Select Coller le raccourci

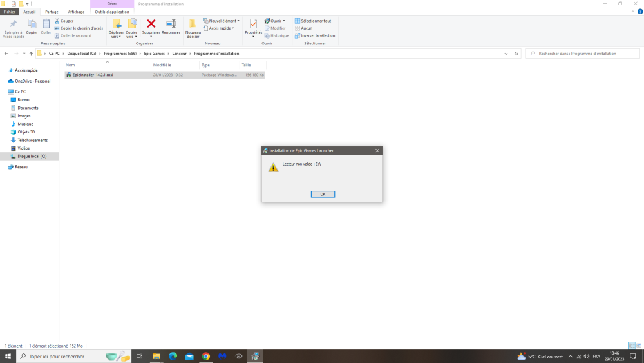73,35
